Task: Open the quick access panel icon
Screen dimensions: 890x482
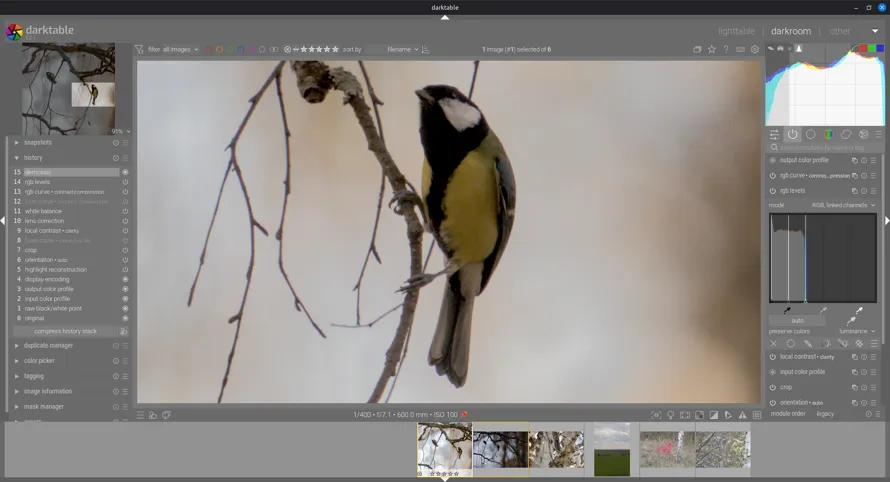Action: 774,134
